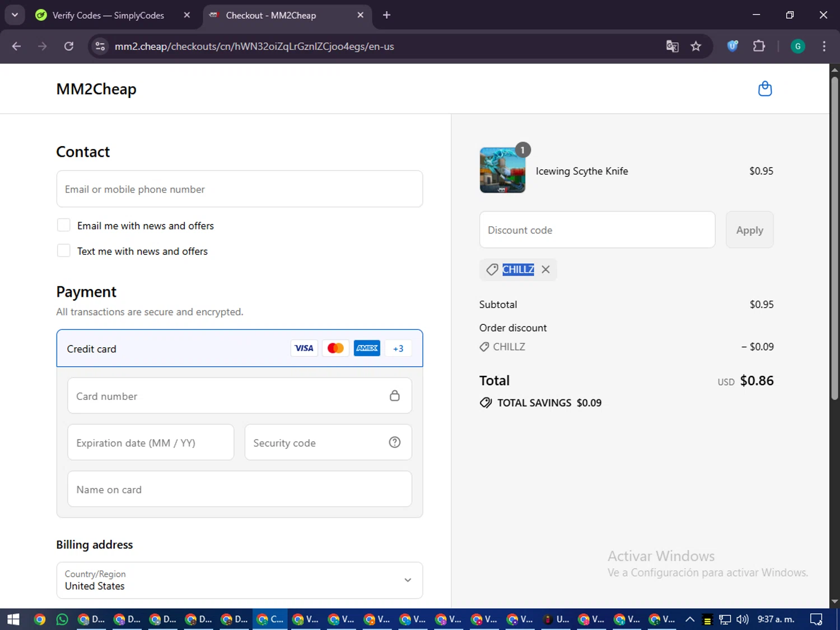Close the Checkout MM2Cheap tab

(360, 15)
